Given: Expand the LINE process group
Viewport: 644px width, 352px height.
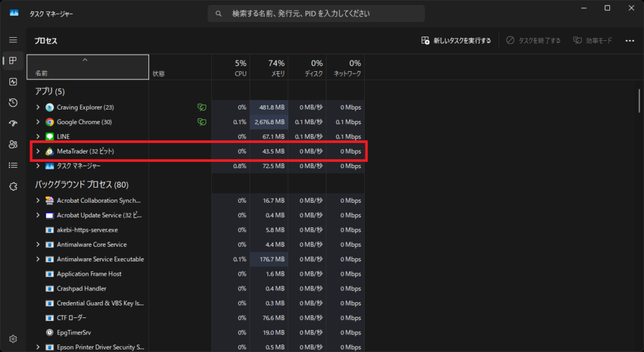Looking at the screenshot, I should point(38,137).
